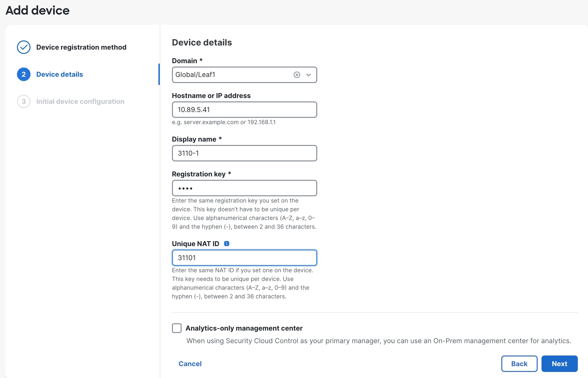The height and width of the screenshot is (378, 588).
Task: Click the Device details heading
Action: [x=202, y=42]
